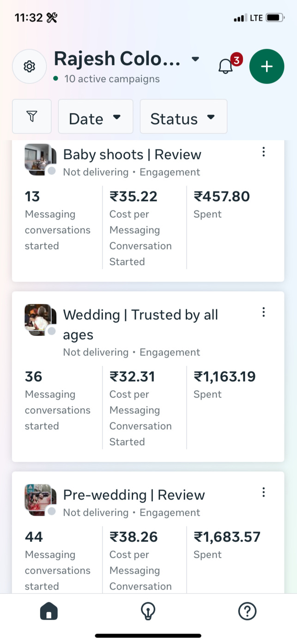Screen dimensions: 297x644
Task: Switch to the lightbulb insights tab
Action: (148, 612)
